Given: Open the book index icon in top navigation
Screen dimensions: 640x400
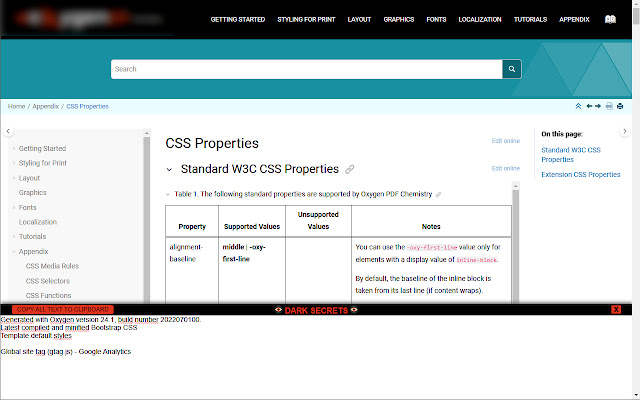Looking at the screenshot, I should point(610,19).
